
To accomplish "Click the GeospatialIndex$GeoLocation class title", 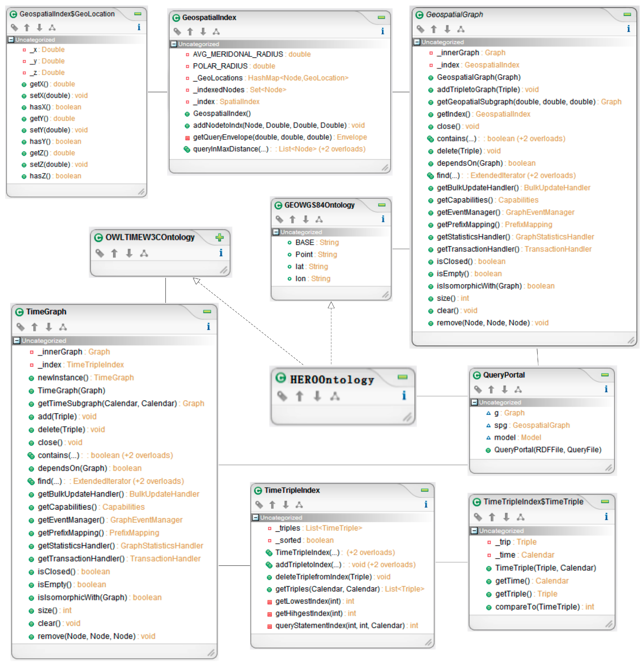I will (x=67, y=14).
